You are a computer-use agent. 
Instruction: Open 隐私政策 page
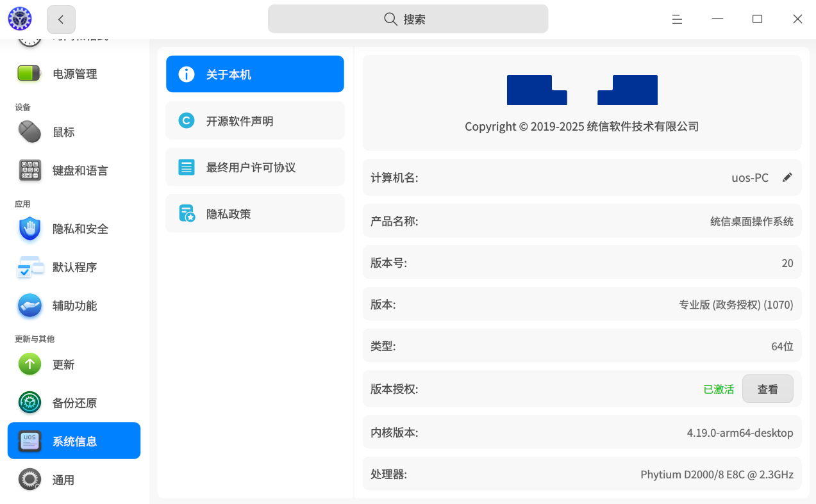[x=255, y=213]
